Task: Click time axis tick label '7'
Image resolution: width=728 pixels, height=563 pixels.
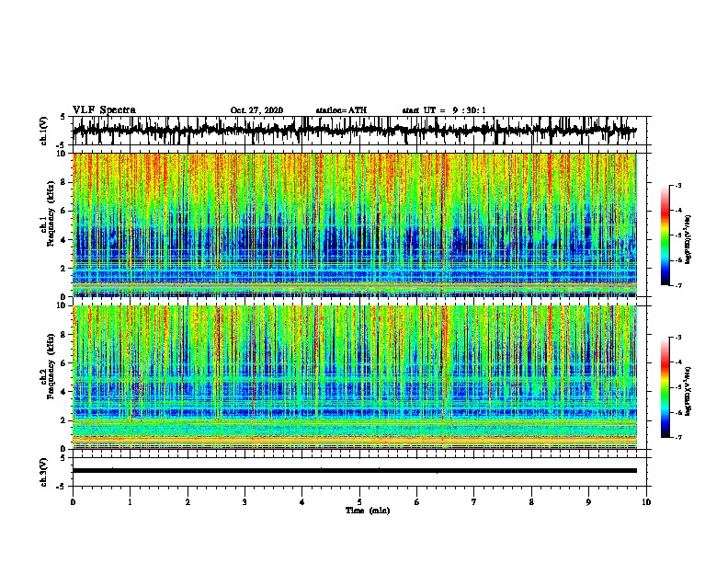Action: point(474,501)
